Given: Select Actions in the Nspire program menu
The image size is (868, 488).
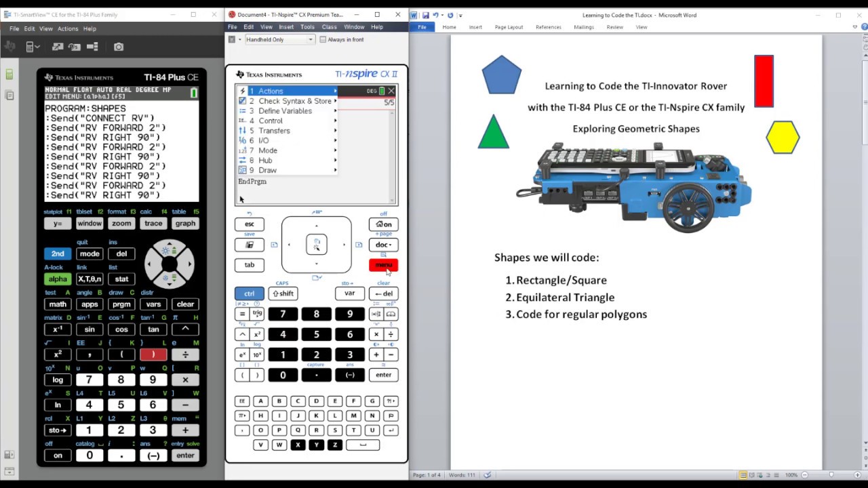Looking at the screenshot, I should [287, 91].
